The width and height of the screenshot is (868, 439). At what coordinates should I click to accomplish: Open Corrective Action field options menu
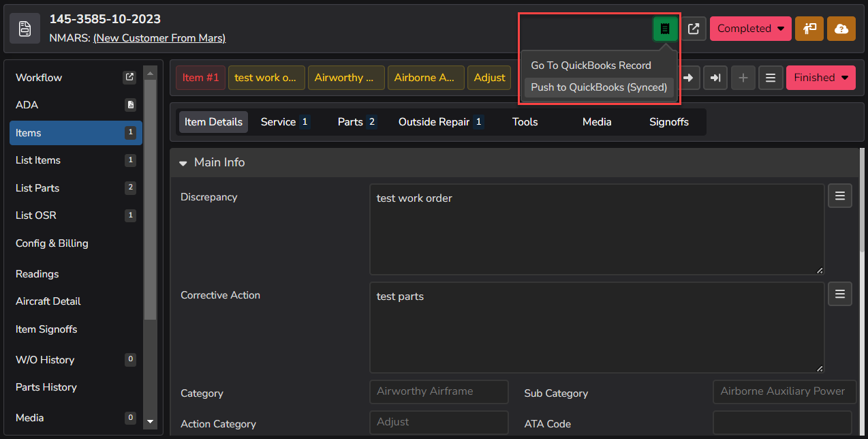point(840,294)
